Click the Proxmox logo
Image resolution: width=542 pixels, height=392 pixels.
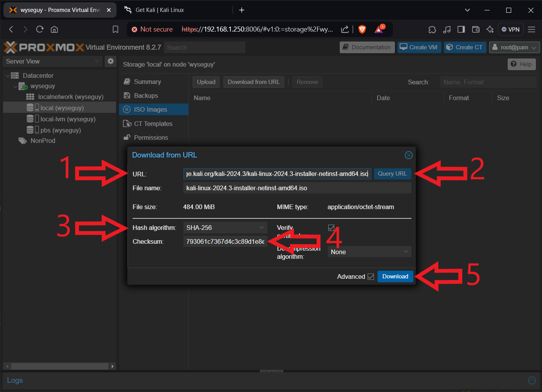point(44,47)
